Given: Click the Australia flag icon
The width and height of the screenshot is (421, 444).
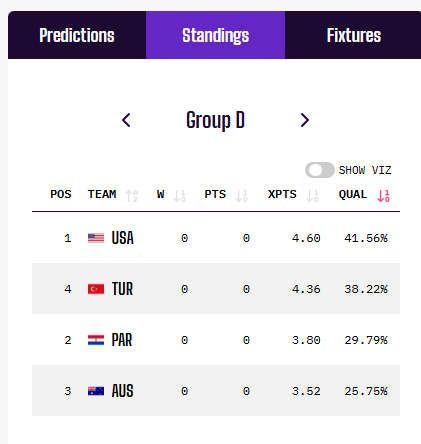Looking at the screenshot, I should 96,391.
